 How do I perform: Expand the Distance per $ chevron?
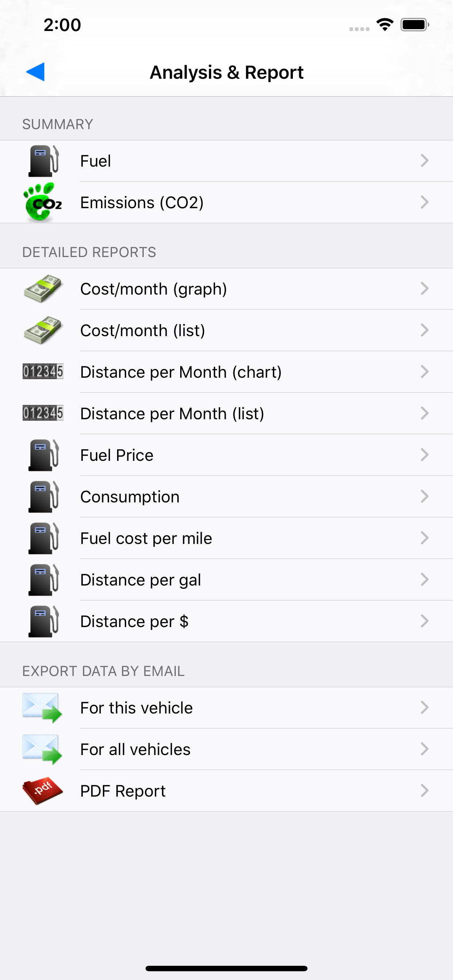click(425, 621)
